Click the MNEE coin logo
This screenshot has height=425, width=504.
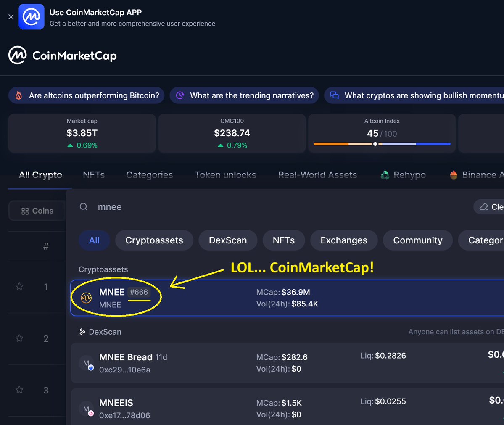[x=86, y=298]
